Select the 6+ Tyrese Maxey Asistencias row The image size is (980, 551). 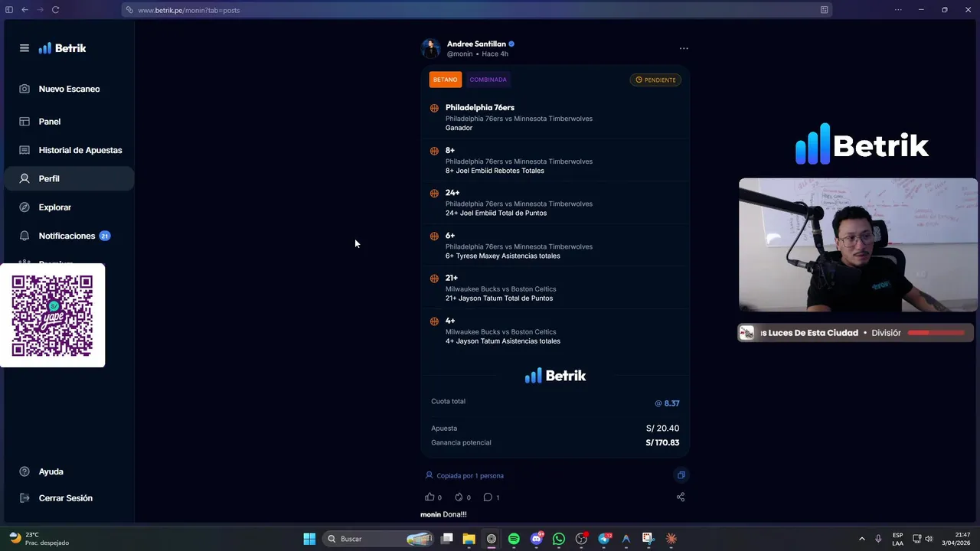pos(555,246)
